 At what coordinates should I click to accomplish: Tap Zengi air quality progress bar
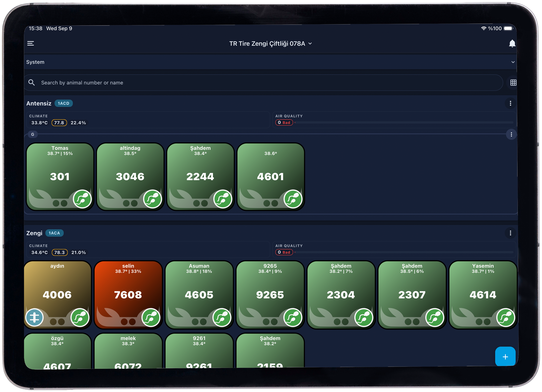[x=404, y=252]
